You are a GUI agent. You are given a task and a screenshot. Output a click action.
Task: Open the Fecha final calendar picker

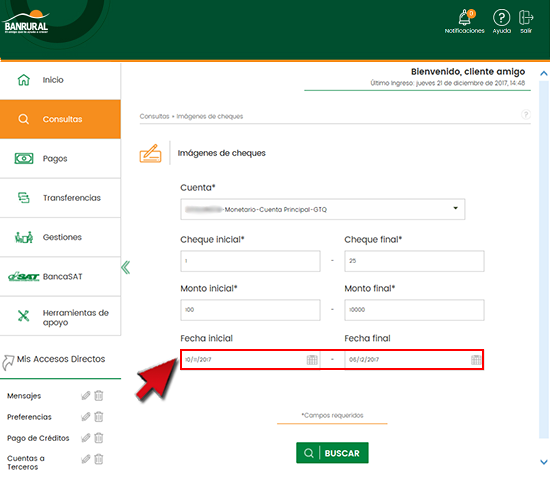pos(476,360)
